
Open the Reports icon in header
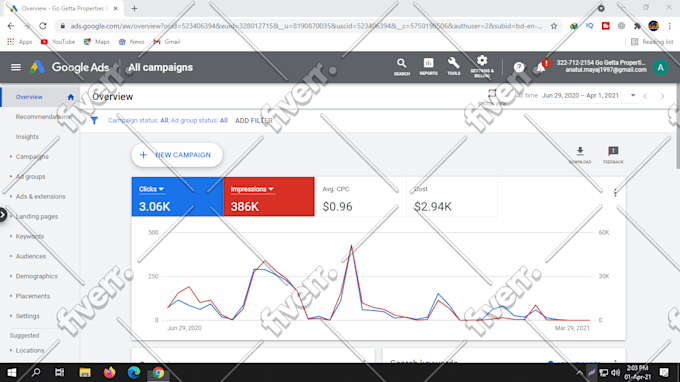pos(428,67)
